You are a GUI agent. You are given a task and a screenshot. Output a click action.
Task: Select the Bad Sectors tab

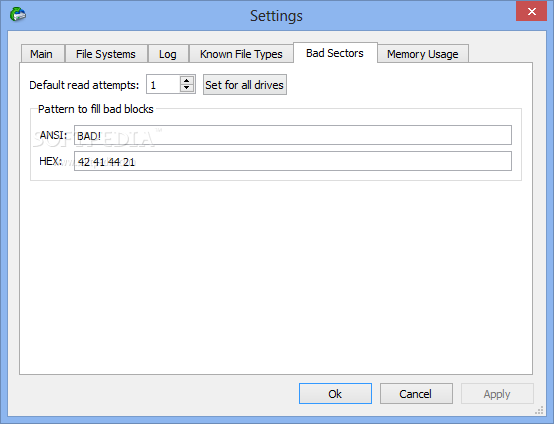click(335, 53)
